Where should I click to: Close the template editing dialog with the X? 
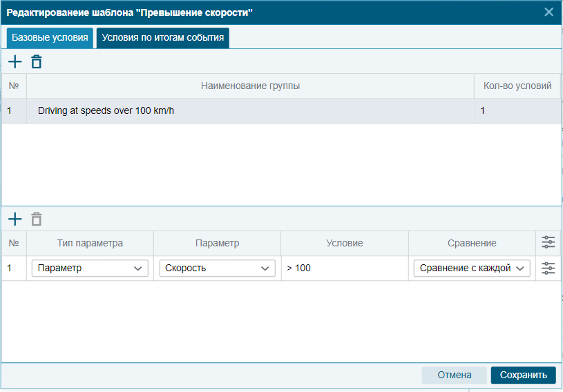pyautogui.click(x=549, y=12)
